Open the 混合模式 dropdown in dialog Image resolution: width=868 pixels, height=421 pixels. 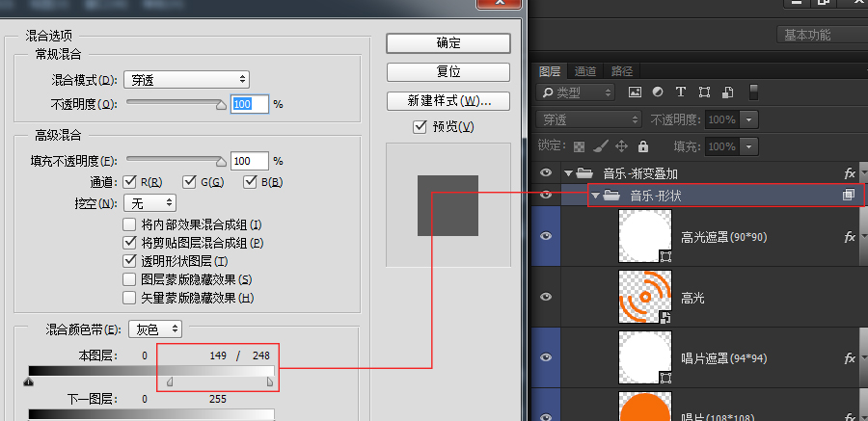pos(186,80)
